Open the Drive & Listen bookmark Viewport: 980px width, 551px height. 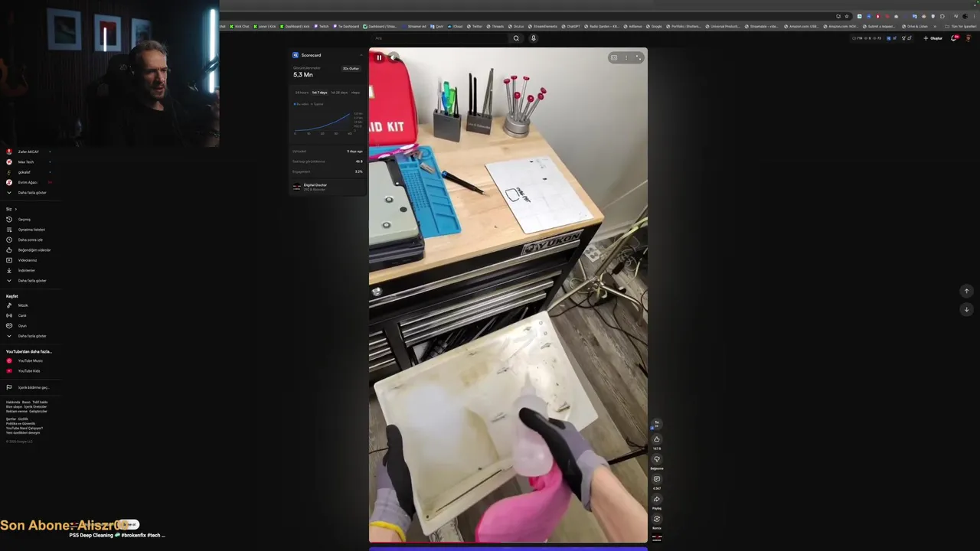tap(914, 26)
